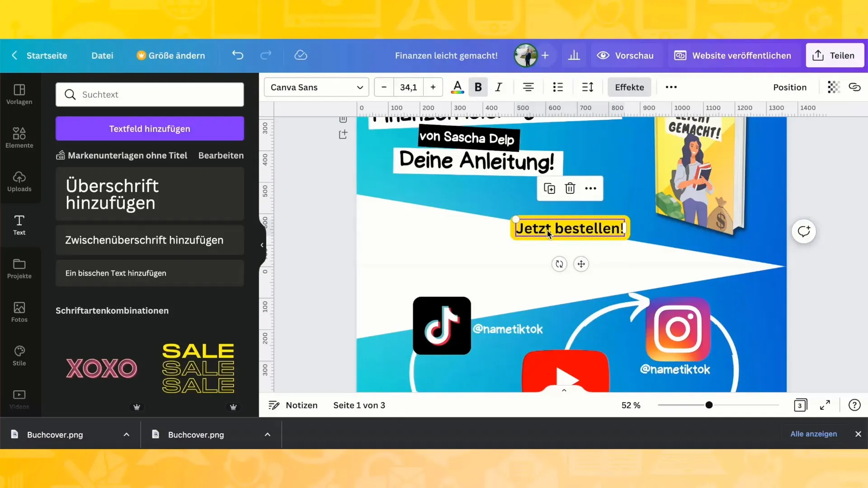Open Notizen notes panel

tap(293, 405)
